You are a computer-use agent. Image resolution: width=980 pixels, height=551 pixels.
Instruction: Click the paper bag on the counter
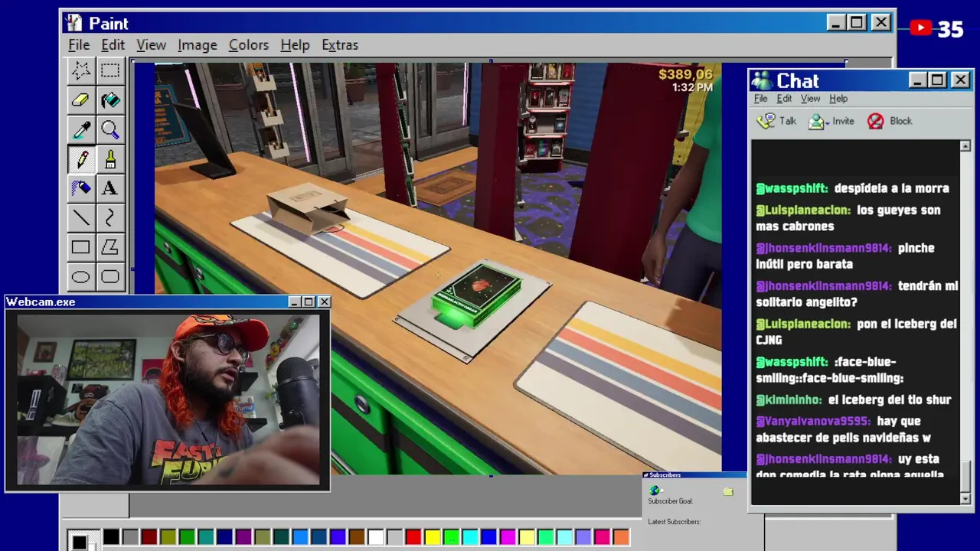click(309, 207)
